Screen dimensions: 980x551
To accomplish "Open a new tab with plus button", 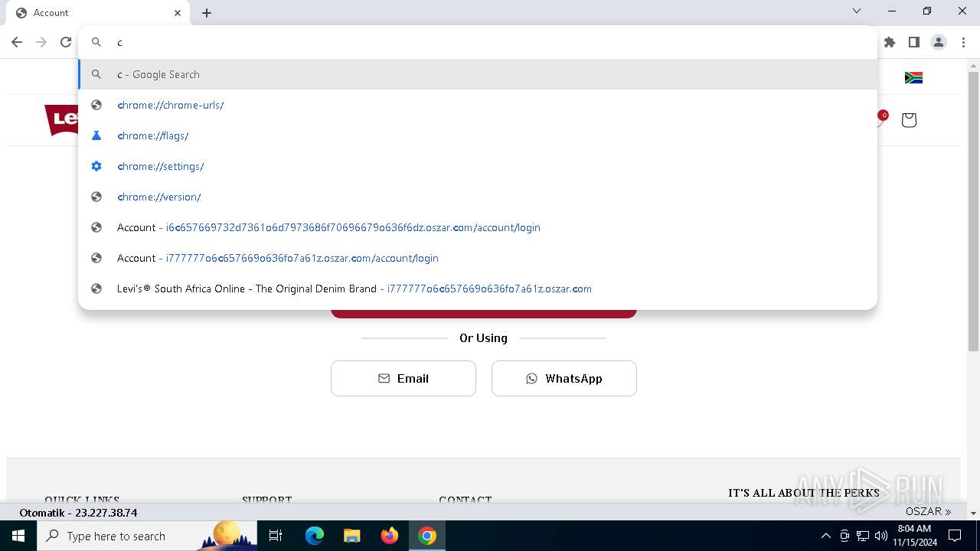I will [x=207, y=13].
